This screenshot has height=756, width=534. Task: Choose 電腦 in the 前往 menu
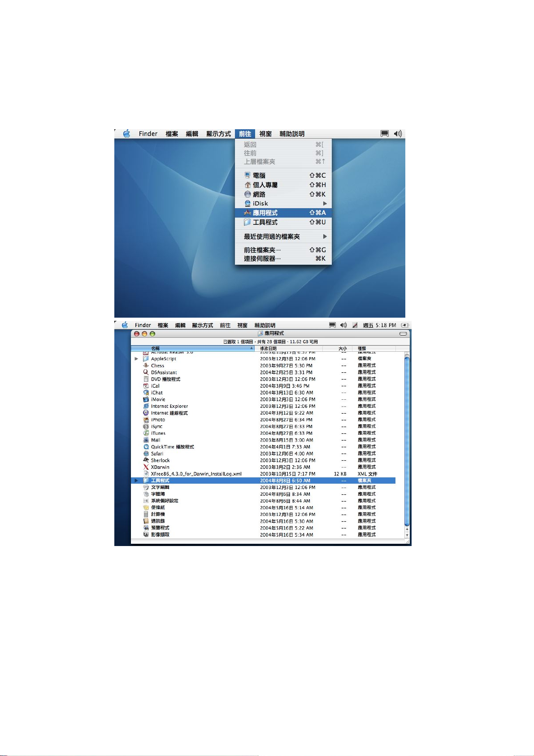click(283, 175)
